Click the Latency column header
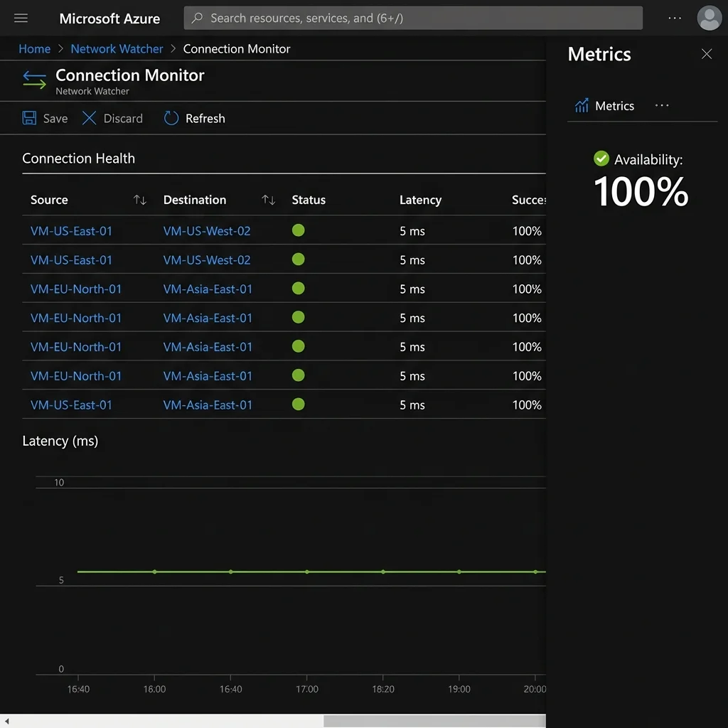This screenshot has width=728, height=728. click(420, 200)
